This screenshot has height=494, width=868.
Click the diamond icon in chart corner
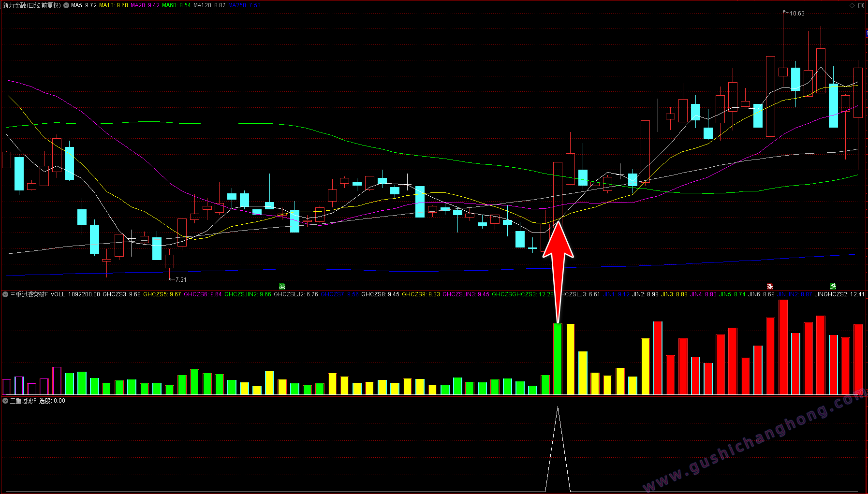click(852, 6)
